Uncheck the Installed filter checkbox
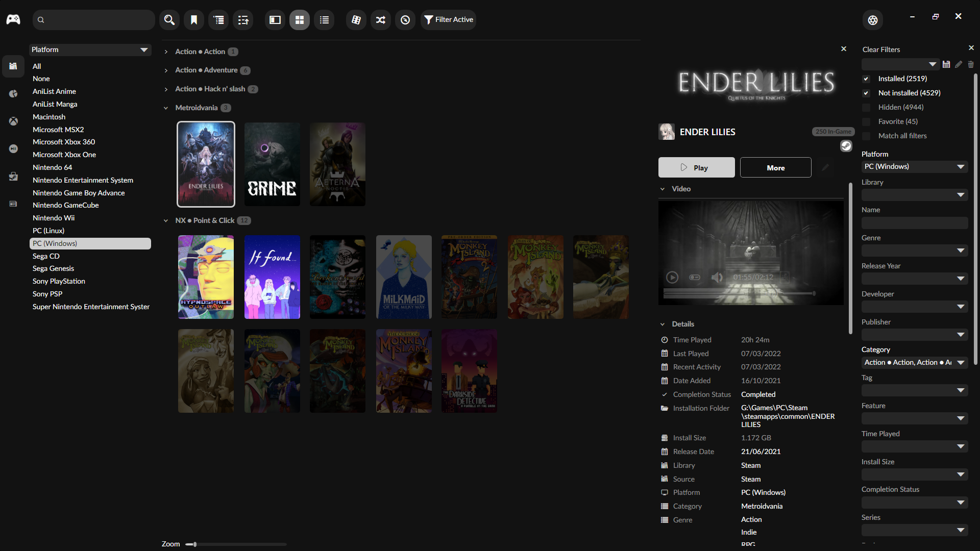The height and width of the screenshot is (551, 980). coord(866,79)
